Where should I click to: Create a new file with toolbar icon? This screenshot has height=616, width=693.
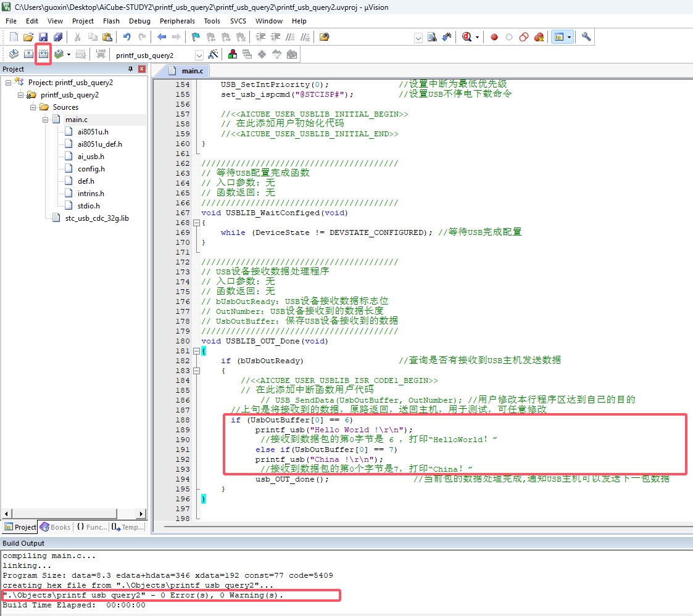[14, 37]
